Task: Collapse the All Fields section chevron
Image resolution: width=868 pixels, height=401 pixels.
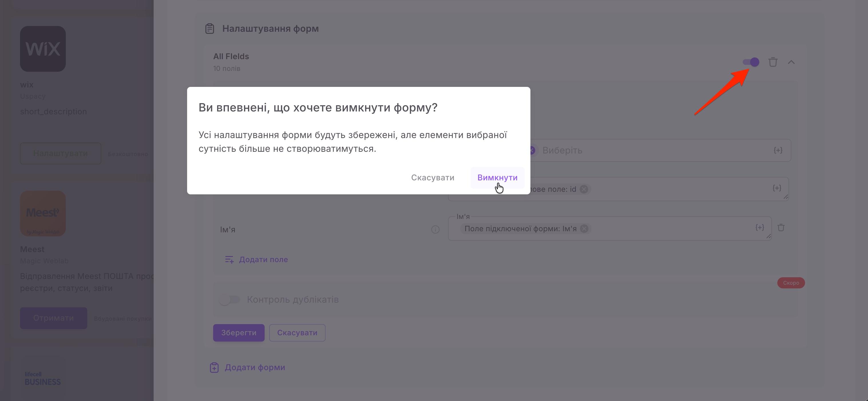Action: coord(791,62)
